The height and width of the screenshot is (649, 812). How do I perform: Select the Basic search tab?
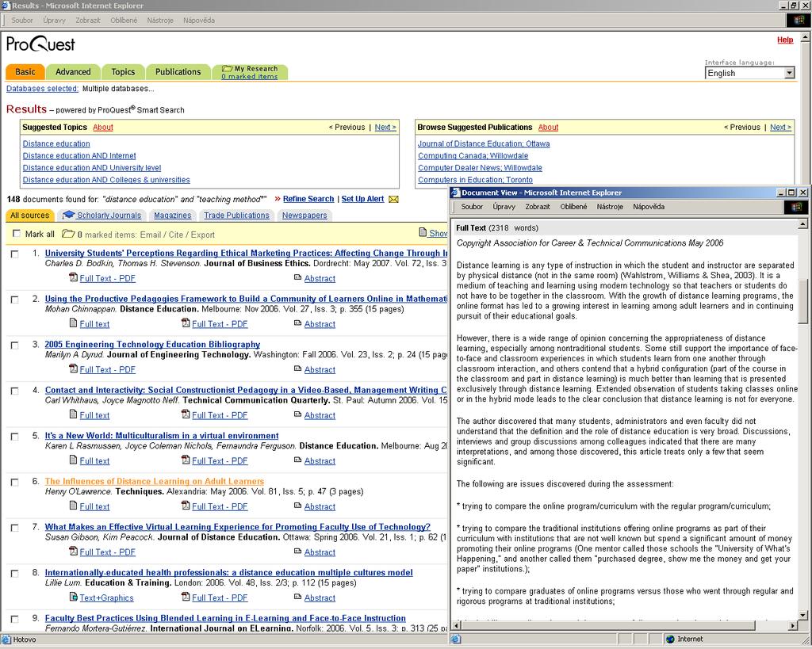pyautogui.click(x=25, y=72)
